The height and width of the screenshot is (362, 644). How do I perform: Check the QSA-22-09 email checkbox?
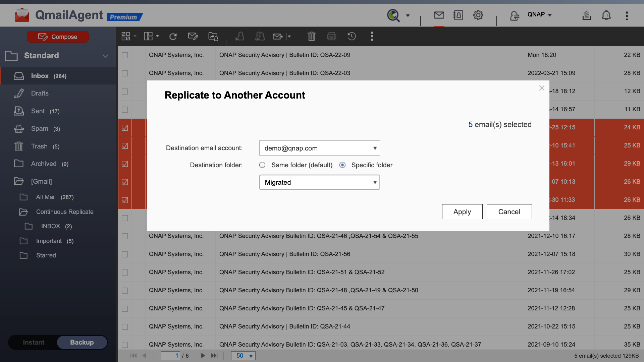(x=125, y=55)
